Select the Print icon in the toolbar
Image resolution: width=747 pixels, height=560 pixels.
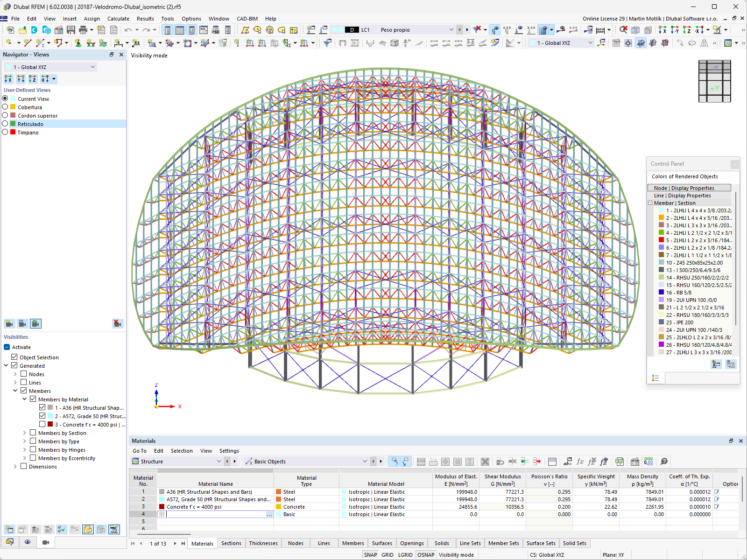coord(84,29)
